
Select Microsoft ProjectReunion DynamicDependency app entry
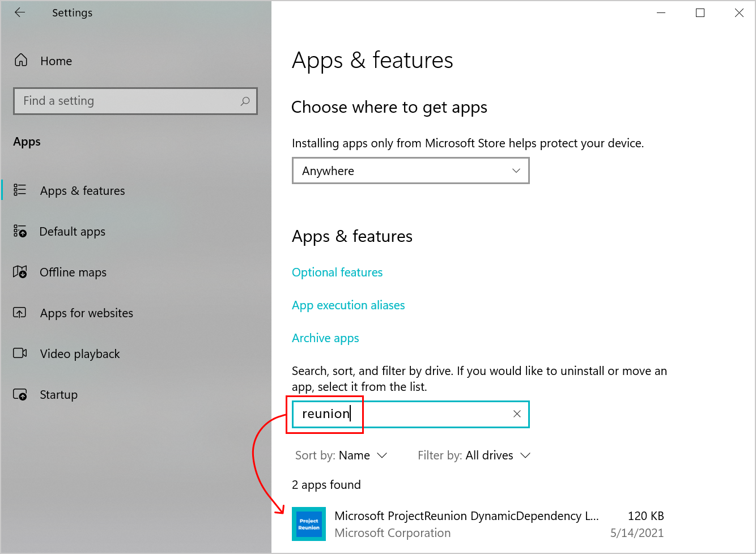tap(478, 524)
